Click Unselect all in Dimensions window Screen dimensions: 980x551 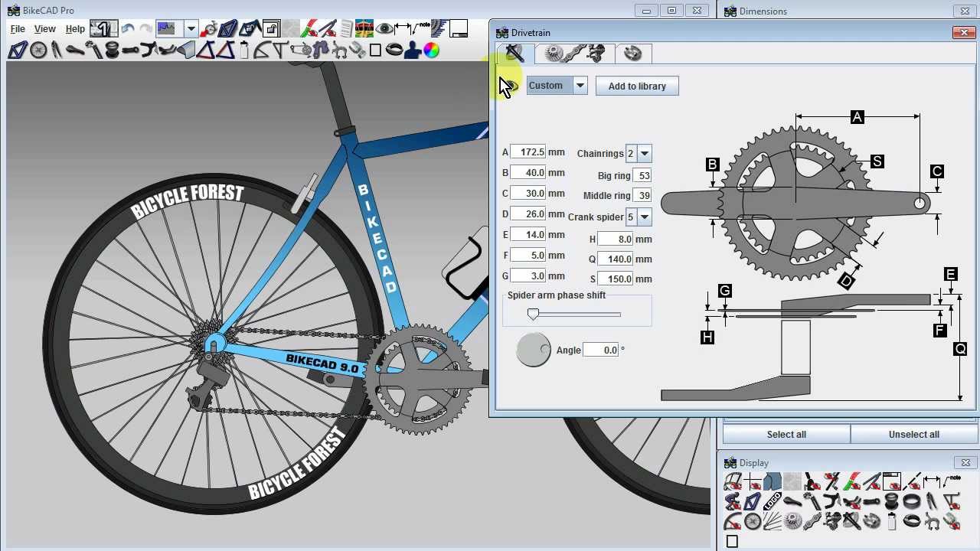(913, 435)
